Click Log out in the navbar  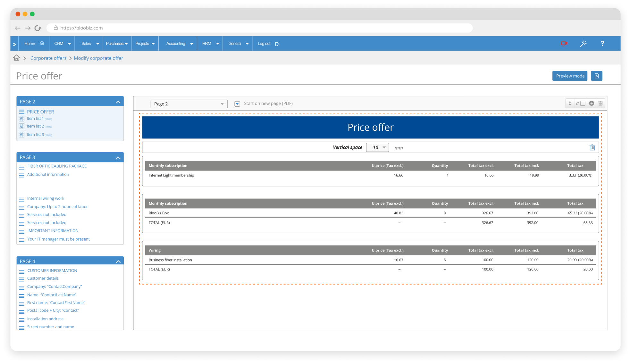point(264,44)
